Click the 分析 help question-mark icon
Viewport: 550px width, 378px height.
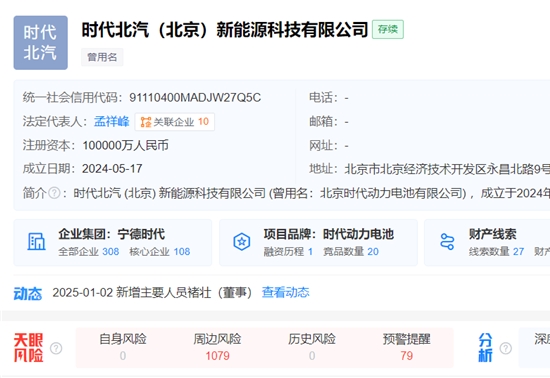pos(505,348)
